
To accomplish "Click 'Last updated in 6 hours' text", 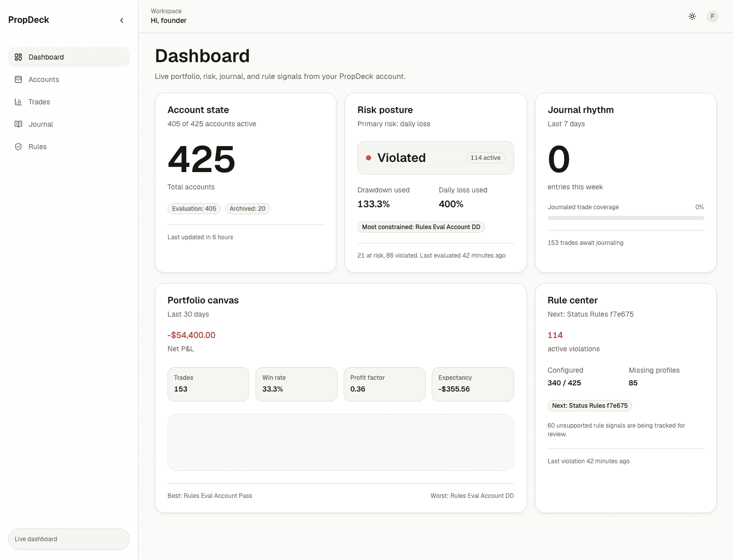I will [200, 237].
